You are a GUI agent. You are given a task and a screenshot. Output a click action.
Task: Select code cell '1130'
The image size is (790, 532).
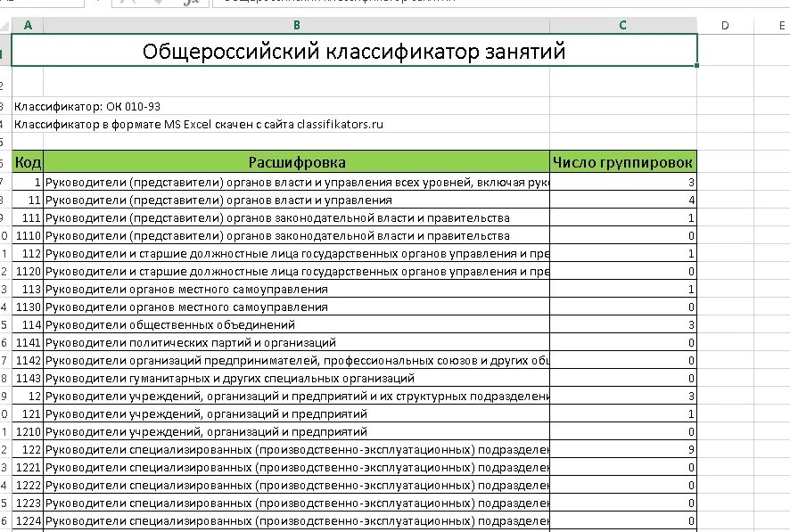(28, 307)
